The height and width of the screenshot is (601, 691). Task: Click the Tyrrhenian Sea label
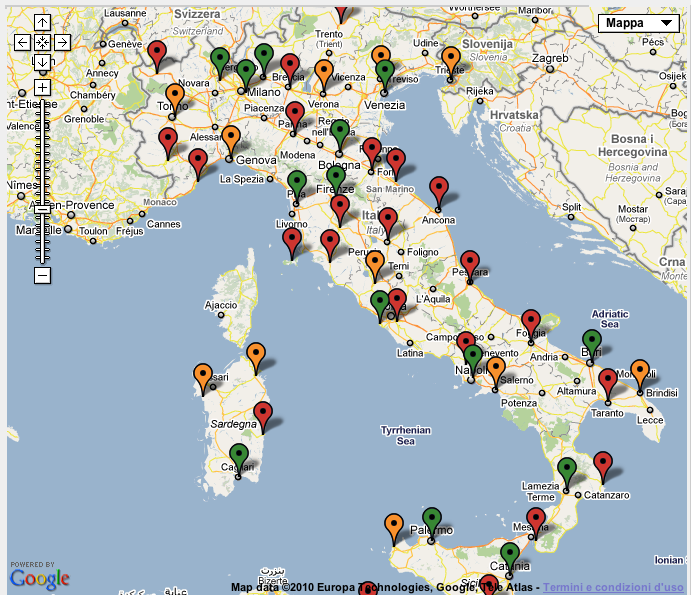click(406, 435)
